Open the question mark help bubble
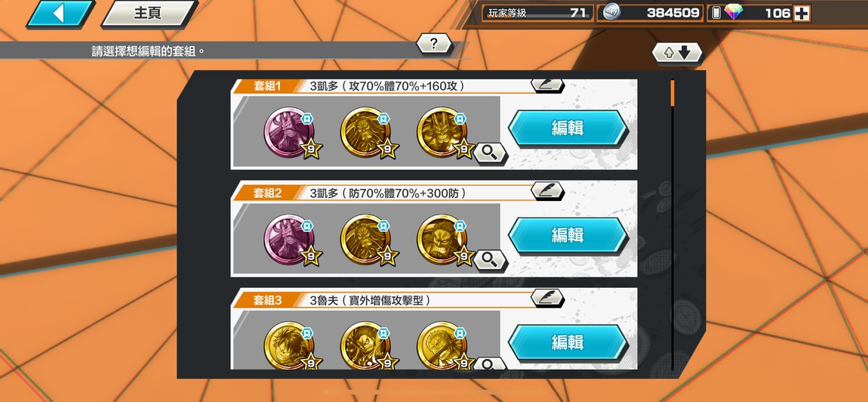Image resolution: width=868 pixels, height=402 pixels. click(434, 43)
